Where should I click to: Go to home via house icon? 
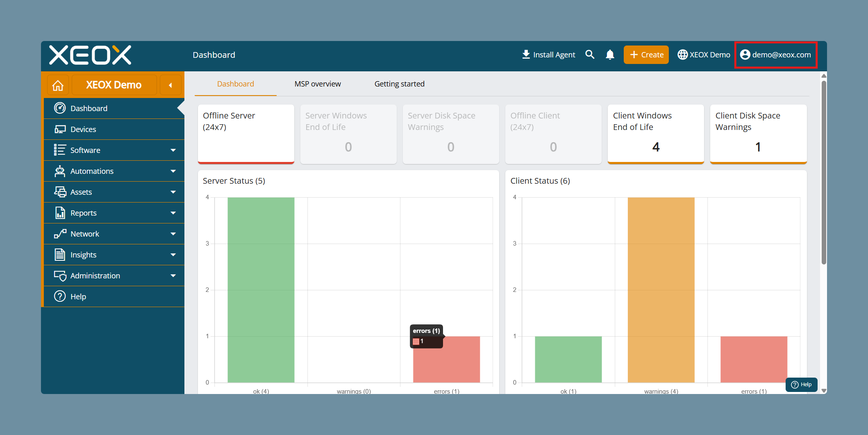(58, 85)
